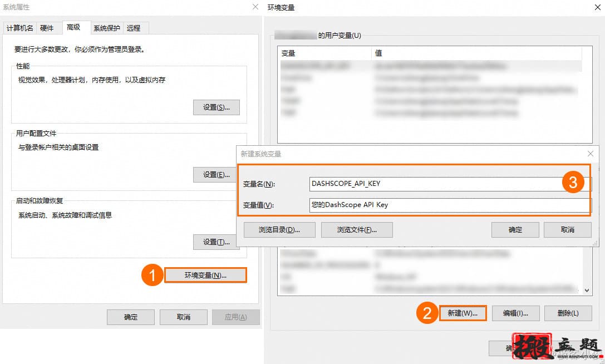605x364 pixels.
Task: Open startup and recovery 设置(T)... button
Action: [216, 242]
